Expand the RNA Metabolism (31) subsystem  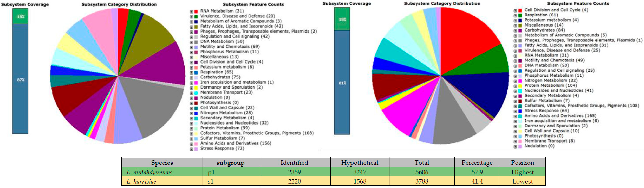191,12
